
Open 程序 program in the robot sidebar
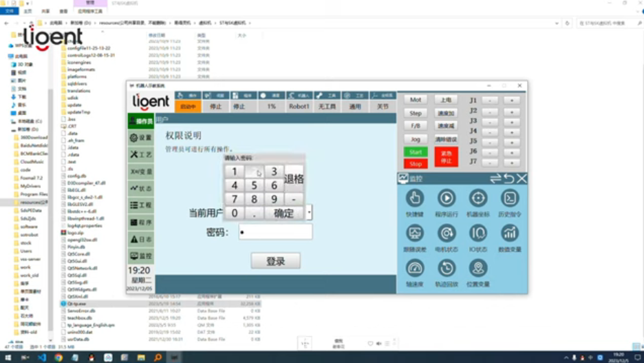(141, 222)
